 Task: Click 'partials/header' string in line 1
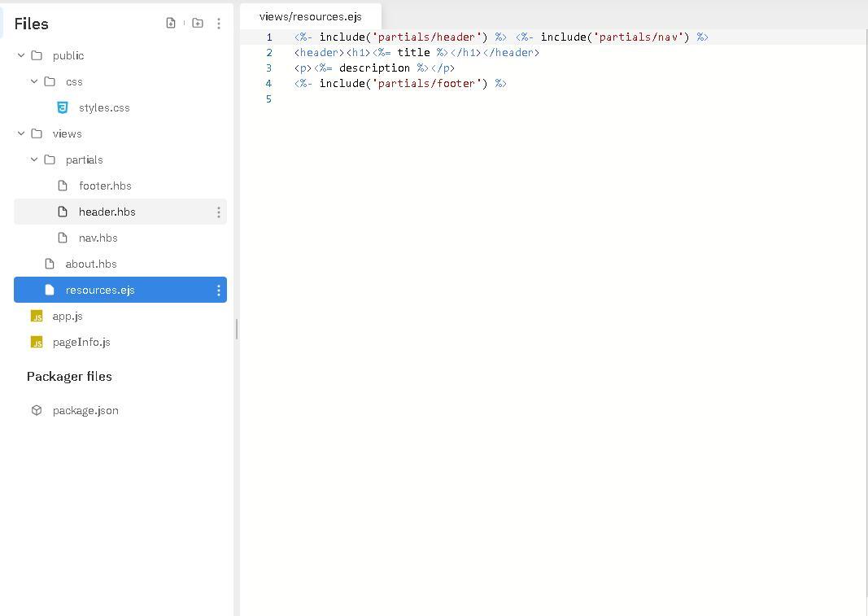tap(426, 37)
